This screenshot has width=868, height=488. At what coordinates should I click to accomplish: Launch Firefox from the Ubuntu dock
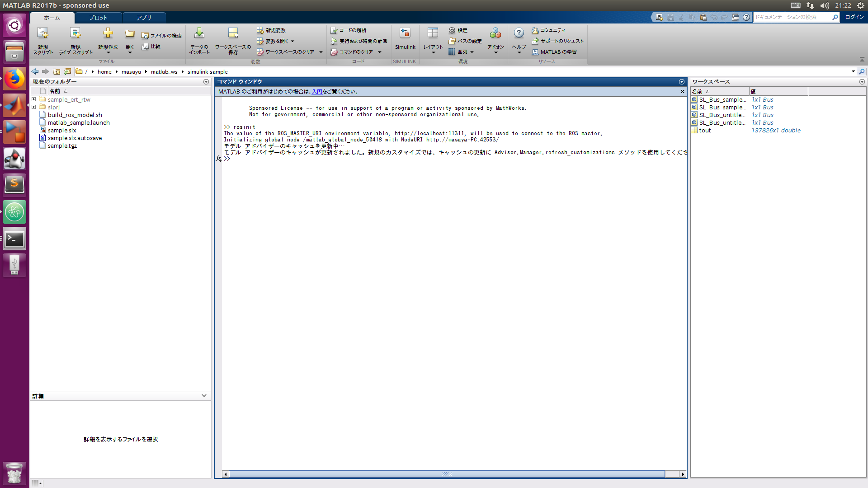tap(14, 79)
